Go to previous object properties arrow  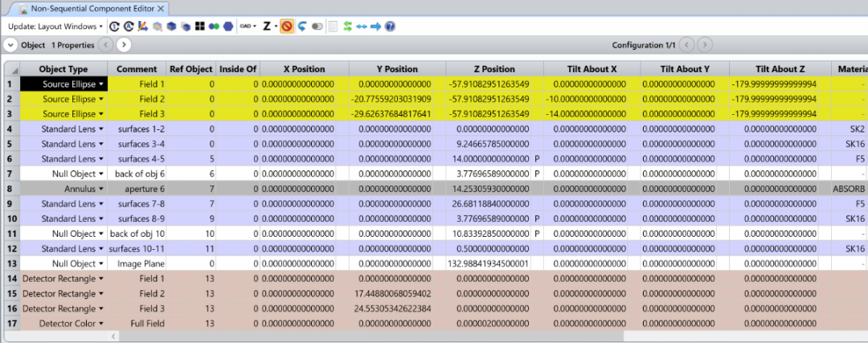click(x=106, y=45)
